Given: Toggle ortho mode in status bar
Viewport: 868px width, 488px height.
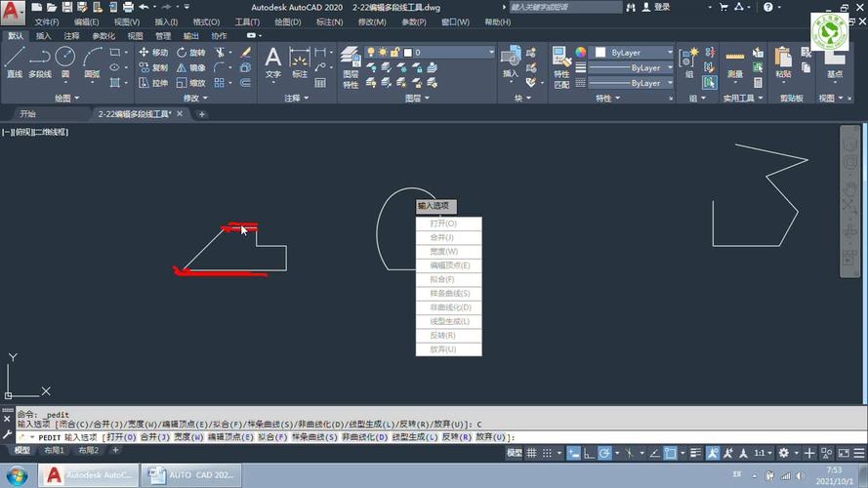Looking at the screenshot, I should click(590, 454).
